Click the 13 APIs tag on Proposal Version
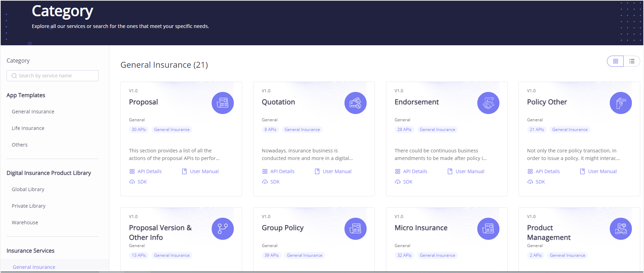 [139, 255]
